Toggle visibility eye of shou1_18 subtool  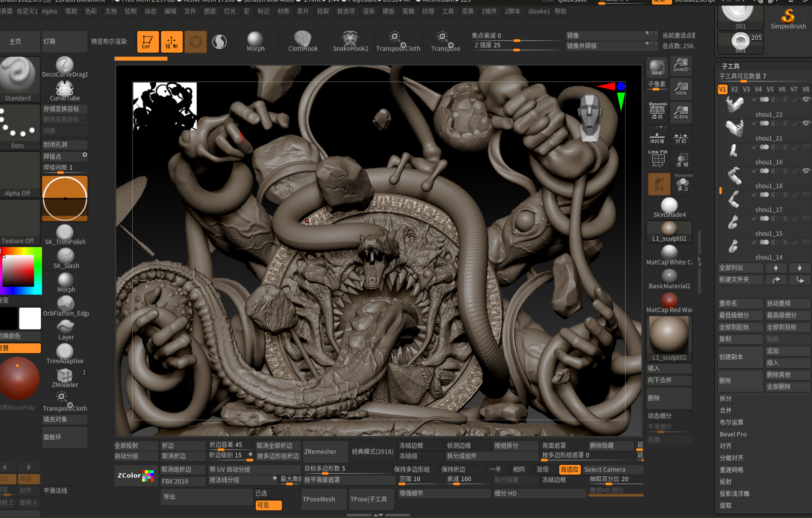click(806, 171)
